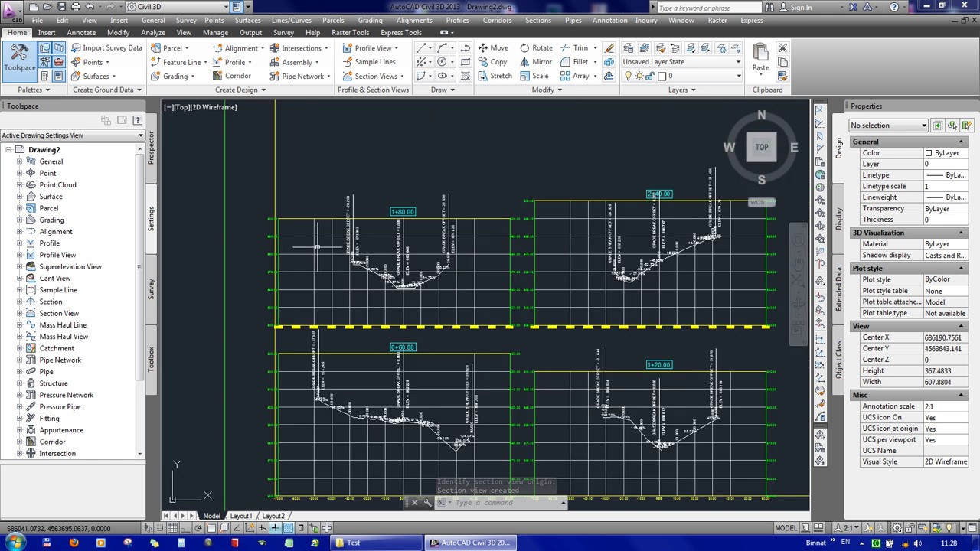This screenshot has height=551, width=980.
Task: Click the Windows Start button
Action: tap(14, 543)
